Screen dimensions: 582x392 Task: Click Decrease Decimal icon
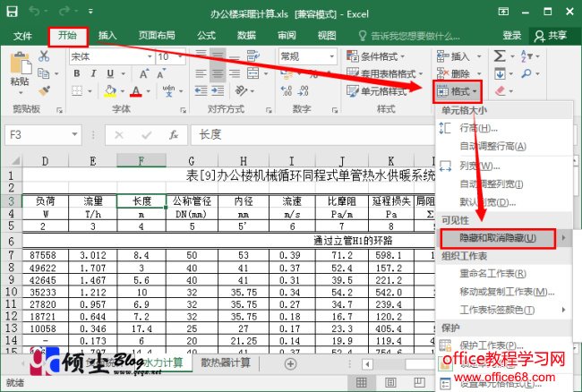pyautogui.click(x=304, y=91)
